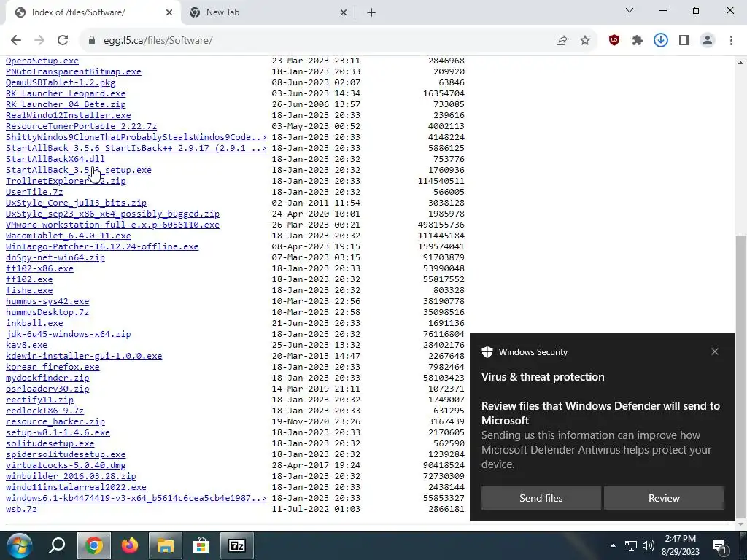The width and height of the screenshot is (747, 560).
Task: Click the page vertical scrollbar thumb
Action: coord(741,376)
